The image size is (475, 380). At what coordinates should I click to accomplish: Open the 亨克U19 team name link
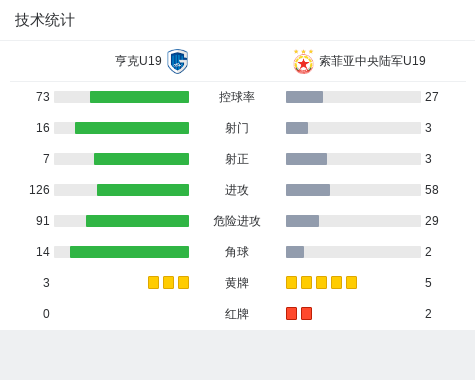[x=138, y=61]
